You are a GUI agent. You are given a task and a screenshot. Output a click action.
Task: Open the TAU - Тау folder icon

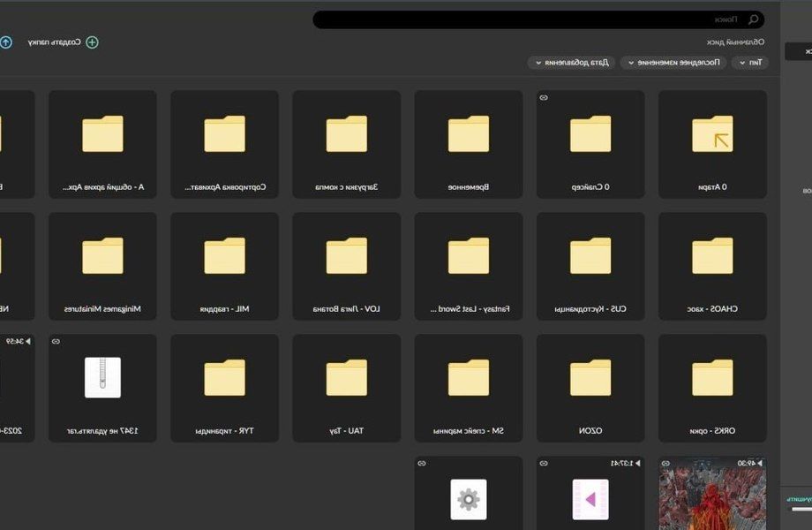[x=347, y=377]
